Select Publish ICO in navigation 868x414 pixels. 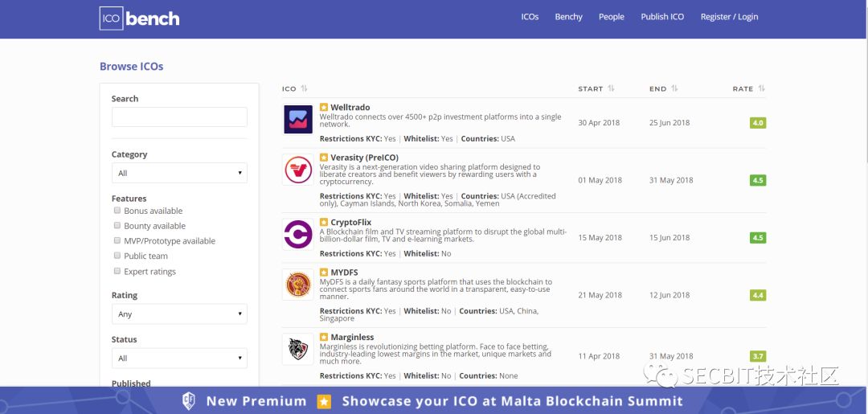click(662, 17)
